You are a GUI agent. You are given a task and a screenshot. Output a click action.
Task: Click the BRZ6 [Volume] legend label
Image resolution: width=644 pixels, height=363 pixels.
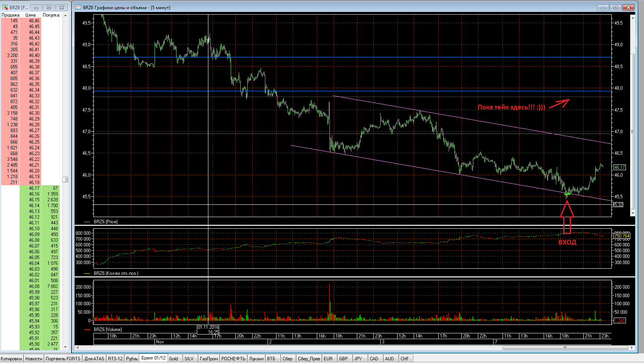coord(108,330)
